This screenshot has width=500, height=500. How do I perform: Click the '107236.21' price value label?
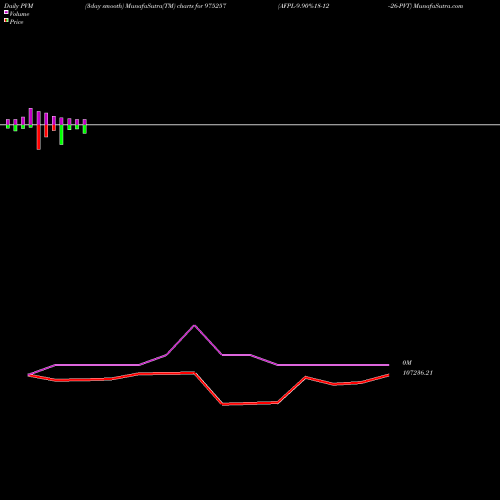click(418, 373)
